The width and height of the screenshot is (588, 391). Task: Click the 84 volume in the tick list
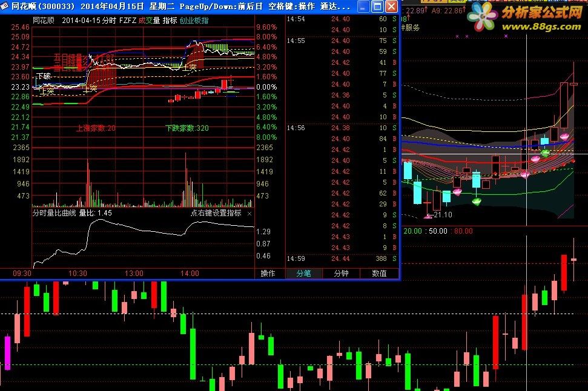pyautogui.click(x=383, y=139)
